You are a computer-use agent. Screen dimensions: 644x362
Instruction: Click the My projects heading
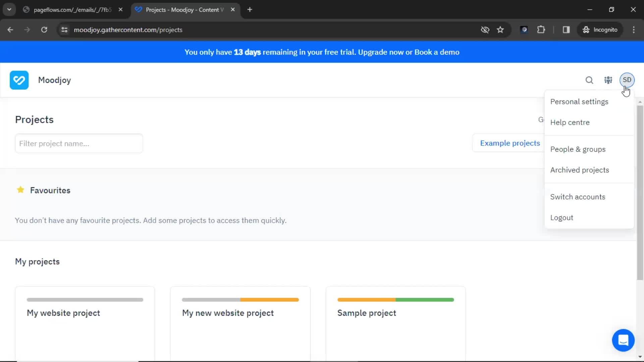pos(37,261)
